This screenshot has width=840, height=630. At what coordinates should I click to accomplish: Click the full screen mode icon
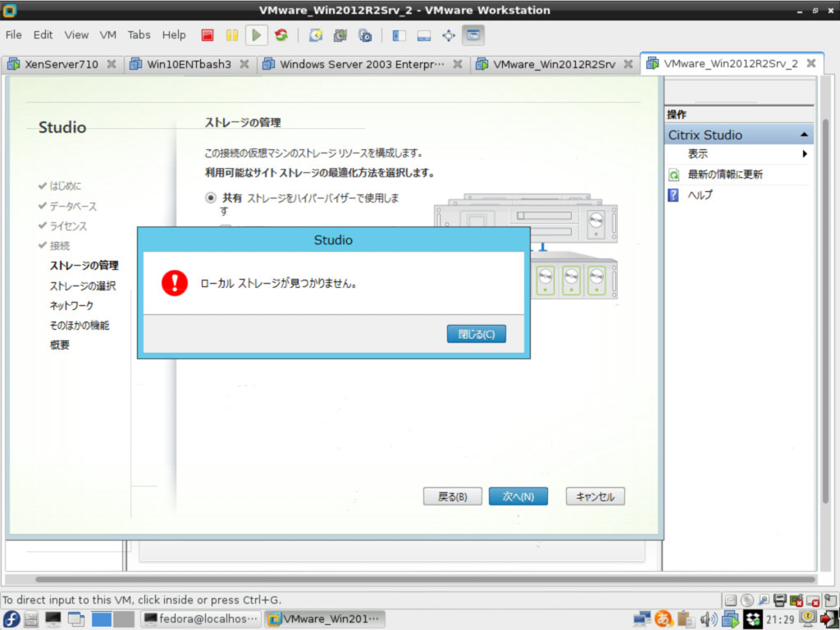[x=449, y=35]
